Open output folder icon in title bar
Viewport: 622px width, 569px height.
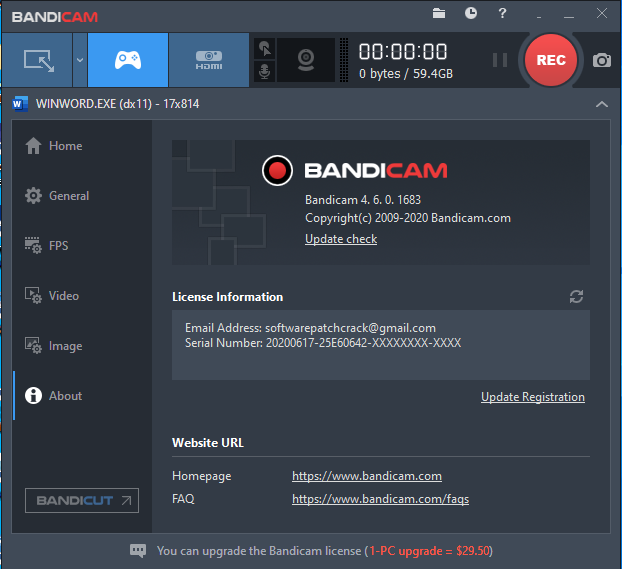[439, 13]
